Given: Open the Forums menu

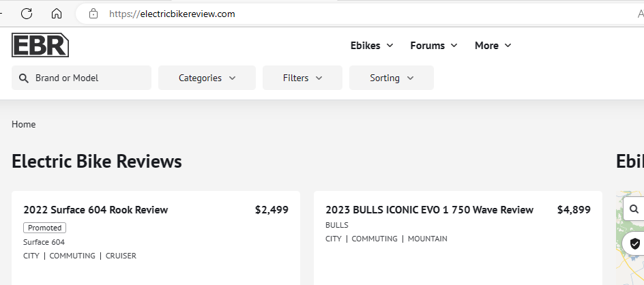Looking at the screenshot, I should pos(437,46).
